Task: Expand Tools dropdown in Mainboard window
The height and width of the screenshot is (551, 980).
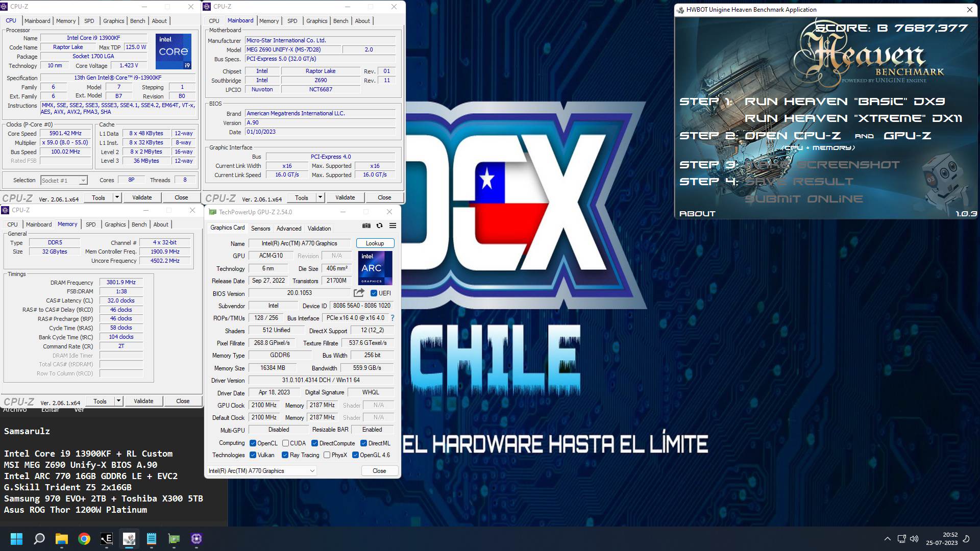Action: click(x=320, y=197)
